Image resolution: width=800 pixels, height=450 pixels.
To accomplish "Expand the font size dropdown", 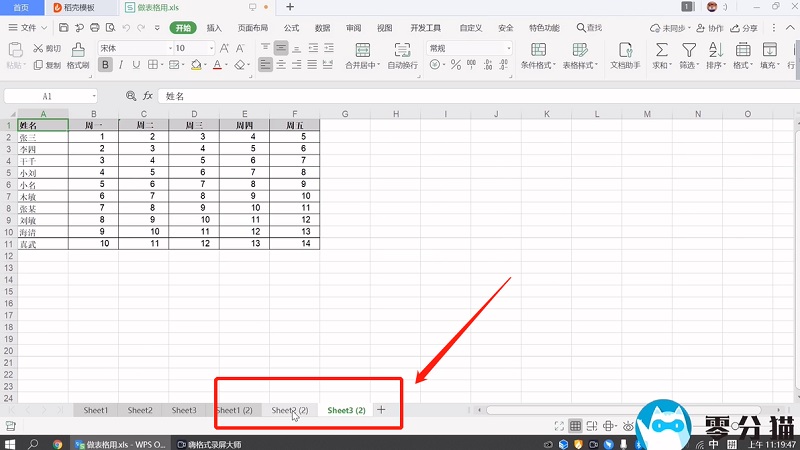I will point(210,48).
